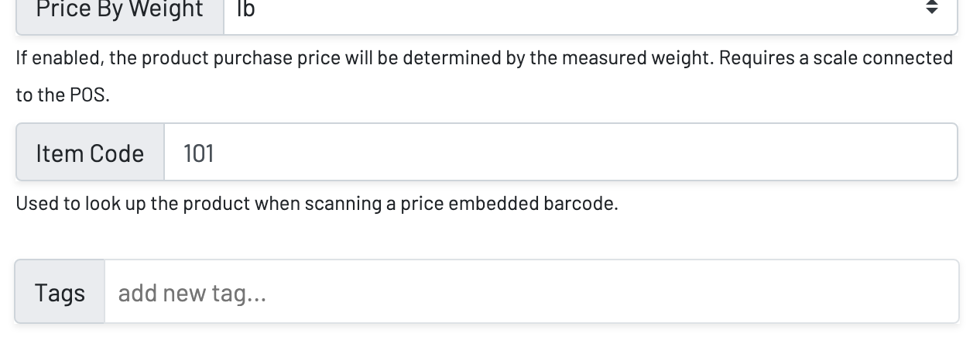Click the Tags label
The height and width of the screenshot is (344, 980).
point(60,293)
